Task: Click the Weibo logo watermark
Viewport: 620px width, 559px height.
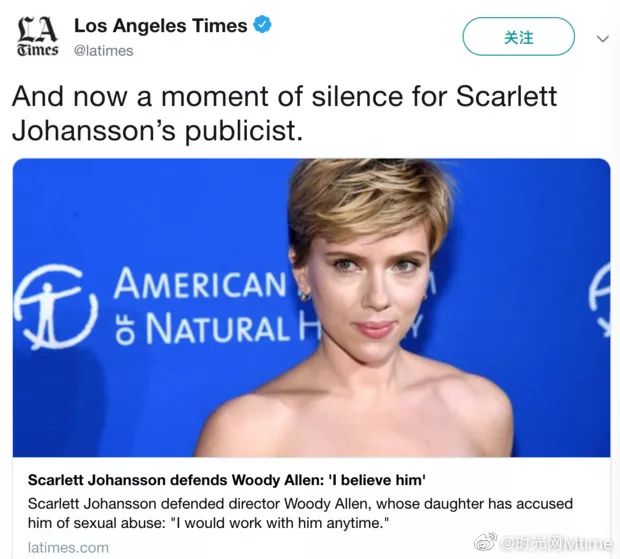Action: [x=485, y=543]
